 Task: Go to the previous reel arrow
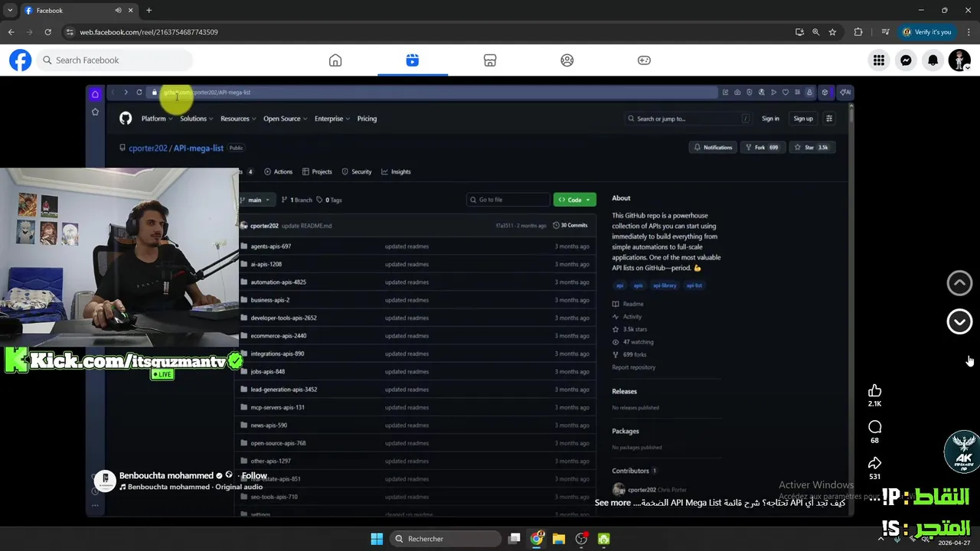click(x=959, y=283)
